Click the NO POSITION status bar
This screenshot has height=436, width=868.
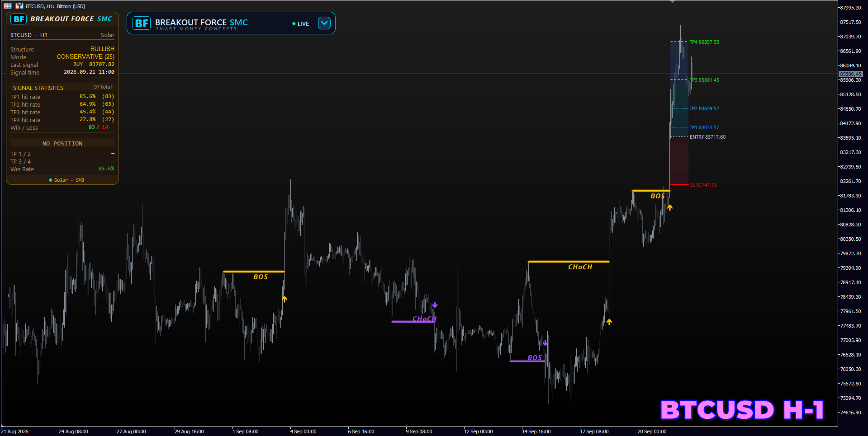coord(62,143)
